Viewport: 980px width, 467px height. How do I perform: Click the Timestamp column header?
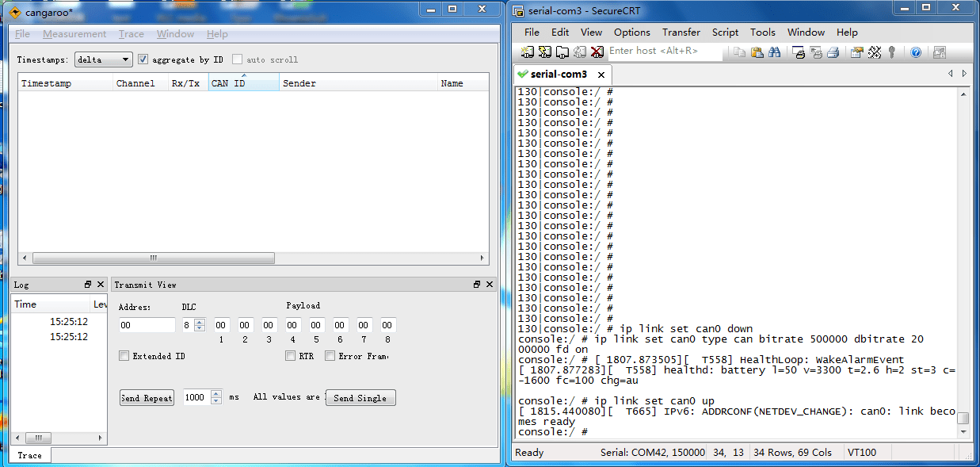pos(65,83)
